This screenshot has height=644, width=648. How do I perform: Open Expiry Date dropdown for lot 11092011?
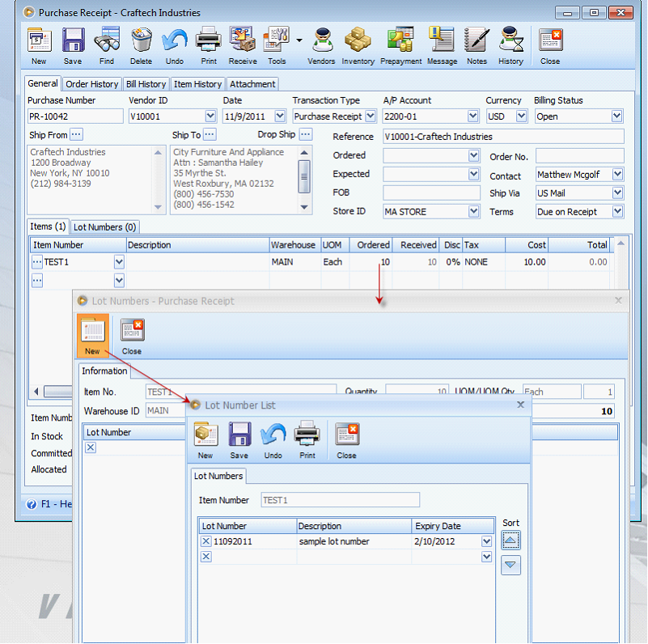pyautogui.click(x=486, y=541)
